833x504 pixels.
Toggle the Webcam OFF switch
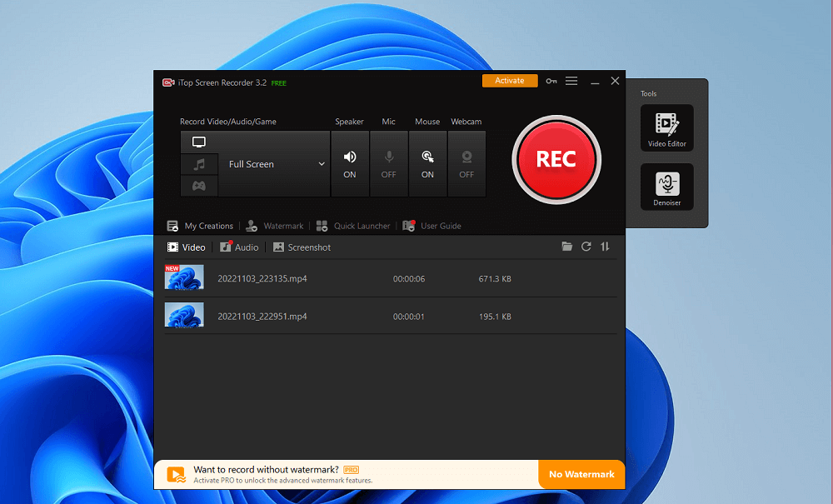coord(466,164)
